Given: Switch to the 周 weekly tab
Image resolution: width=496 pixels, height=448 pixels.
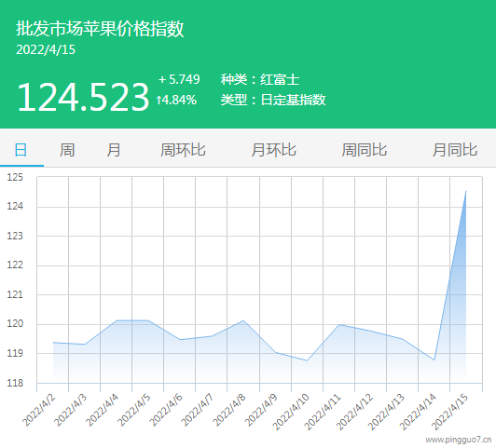Looking at the screenshot, I should 67,150.
